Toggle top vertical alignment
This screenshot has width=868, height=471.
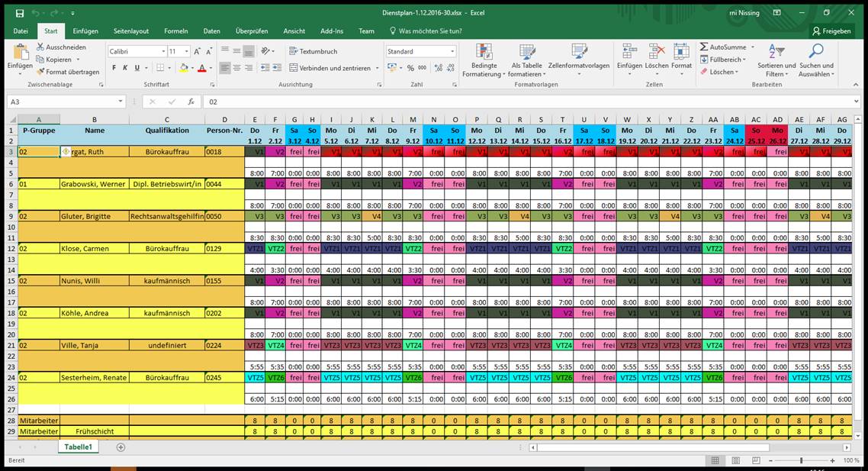pyautogui.click(x=225, y=51)
